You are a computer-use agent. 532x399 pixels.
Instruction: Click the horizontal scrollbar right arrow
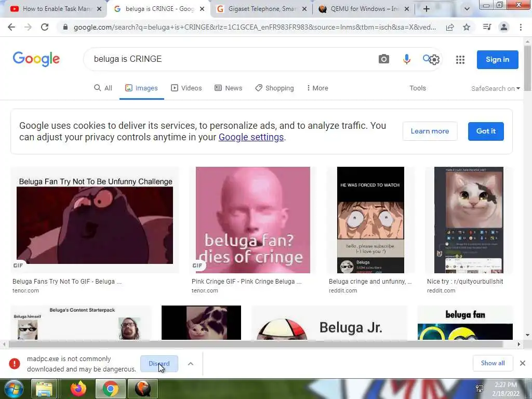[519, 344]
